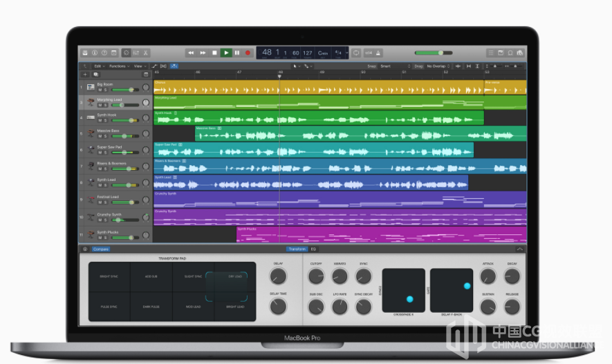Image resolution: width=612 pixels, height=364 pixels.
Task: Mute the Massive Bass track
Action: point(100,136)
